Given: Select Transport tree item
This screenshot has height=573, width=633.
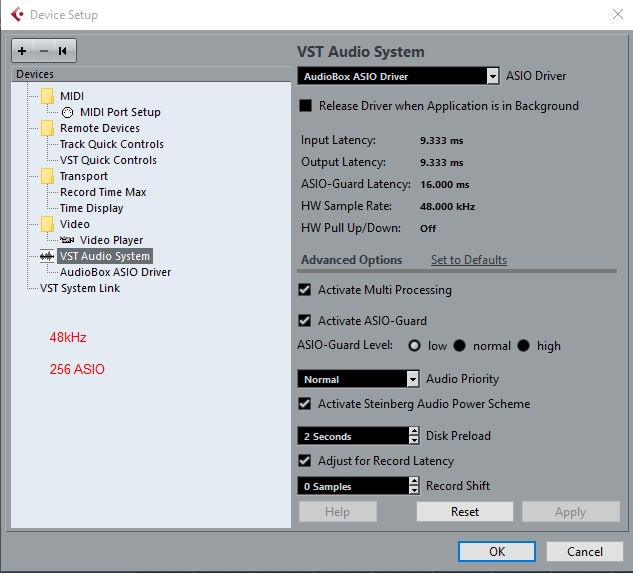Looking at the screenshot, I should pyautogui.click(x=84, y=176).
